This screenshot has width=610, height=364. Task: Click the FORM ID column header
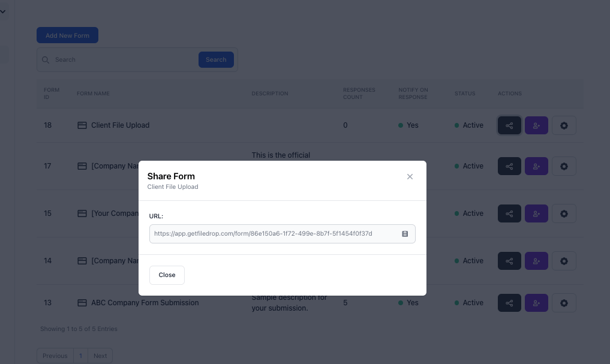click(52, 94)
